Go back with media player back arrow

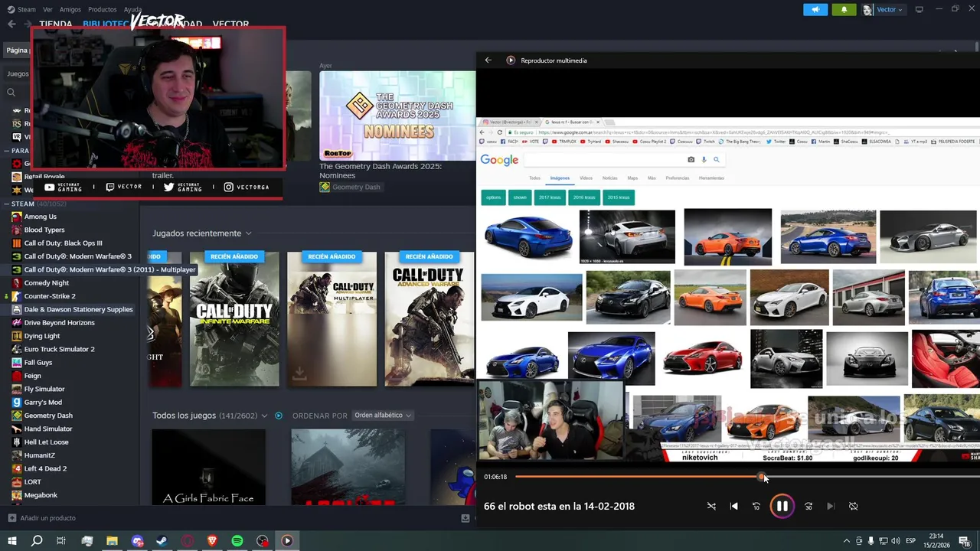tap(488, 60)
